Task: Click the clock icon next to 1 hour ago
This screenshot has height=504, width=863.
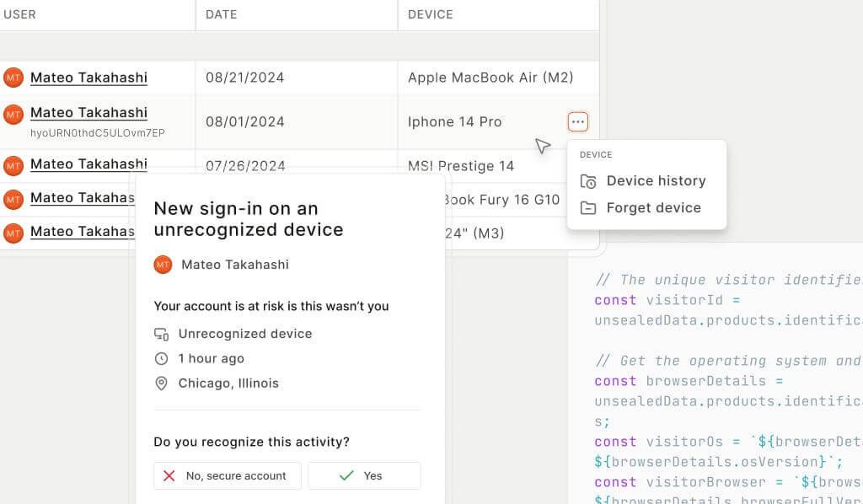Action: [x=162, y=358]
